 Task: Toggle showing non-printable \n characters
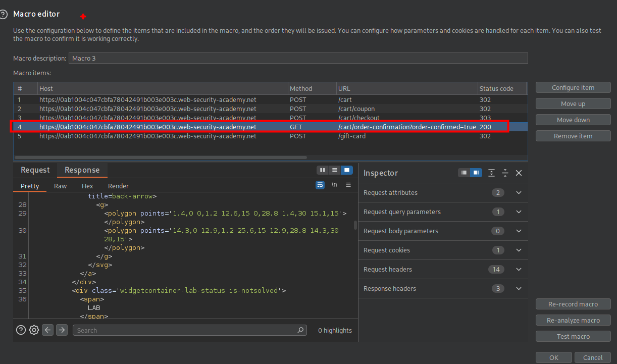(334, 185)
